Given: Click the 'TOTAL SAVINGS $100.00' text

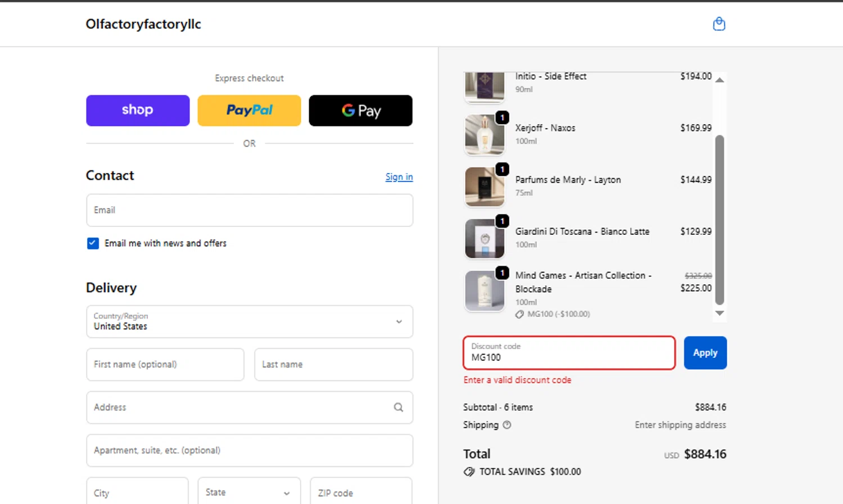Looking at the screenshot, I should (x=530, y=471).
